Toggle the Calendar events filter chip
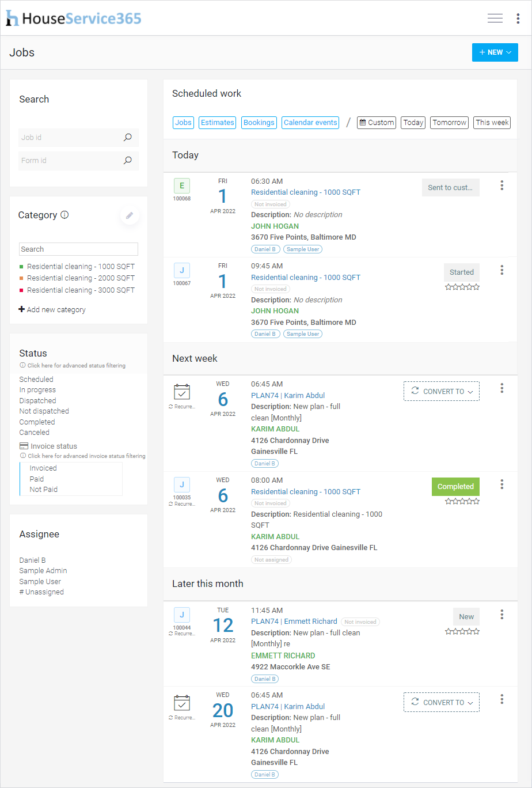 310,123
